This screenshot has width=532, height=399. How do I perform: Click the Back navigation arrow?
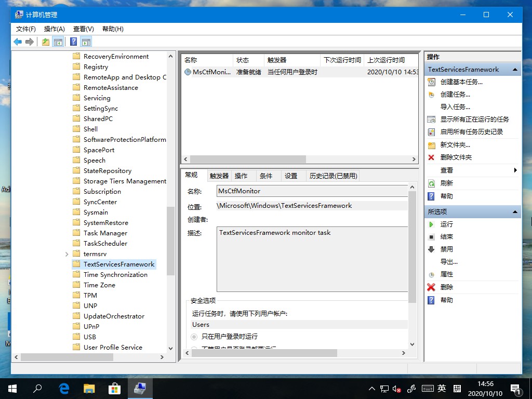[x=17, y=42]
